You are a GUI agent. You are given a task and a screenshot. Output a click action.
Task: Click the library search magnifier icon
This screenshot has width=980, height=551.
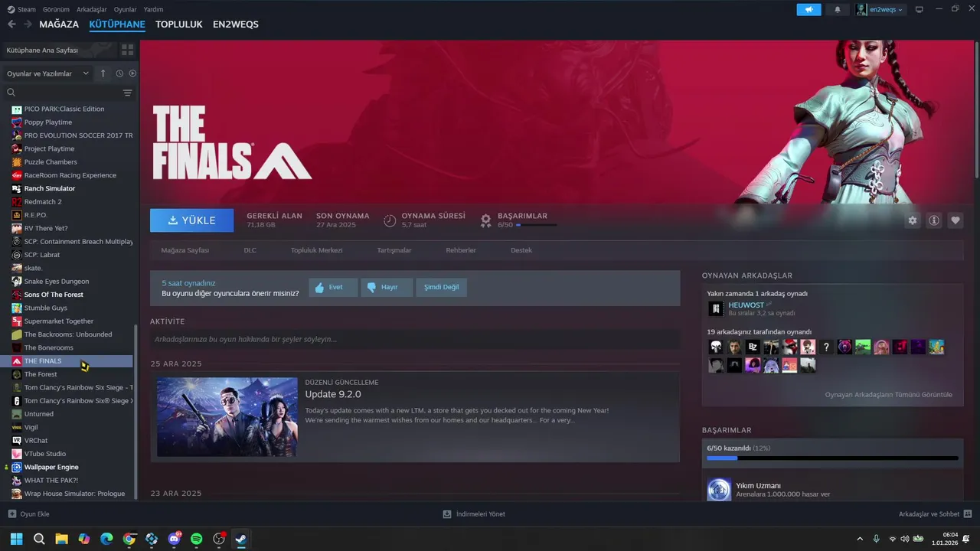click(x=11, y=93)
